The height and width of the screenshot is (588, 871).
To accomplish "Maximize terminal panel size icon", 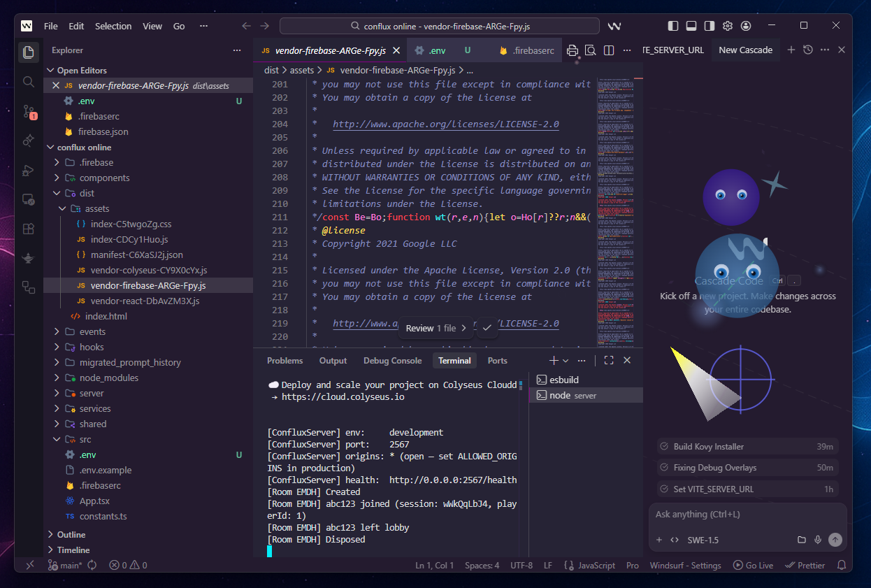I will coord(609,361).
